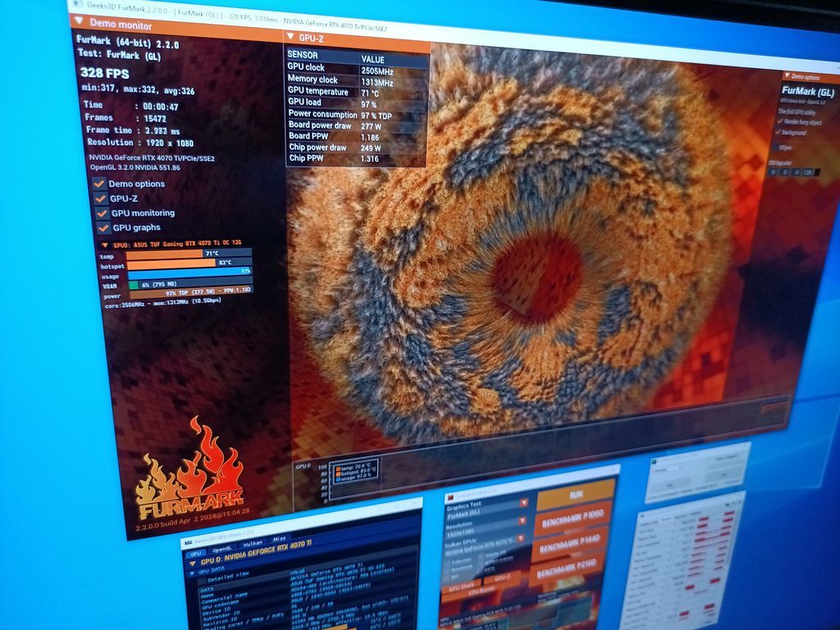The height and width of the screenshot is (630, 840).
Task: Enable the VSync checkbox
Action: tap(775, 147)
